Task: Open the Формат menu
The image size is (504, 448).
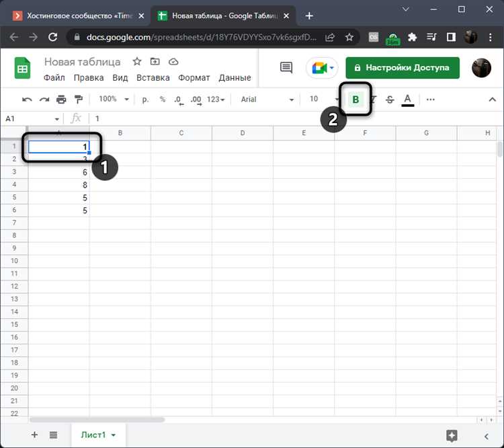Action: 194,77
